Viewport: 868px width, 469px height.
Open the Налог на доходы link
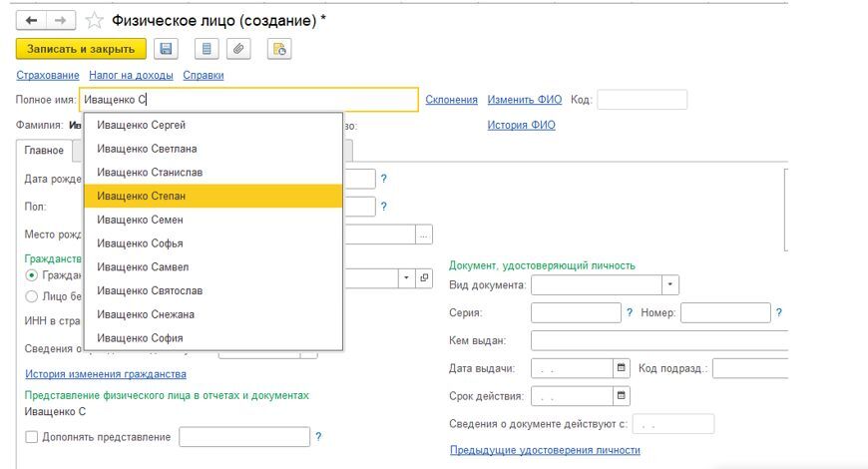[x=131, y=75]
